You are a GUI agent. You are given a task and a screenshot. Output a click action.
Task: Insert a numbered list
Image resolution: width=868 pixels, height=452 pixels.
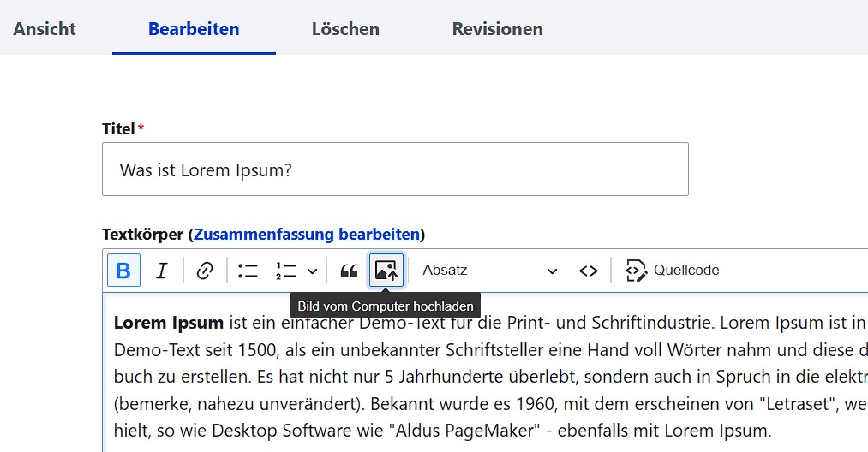click(x=286, y=271)
